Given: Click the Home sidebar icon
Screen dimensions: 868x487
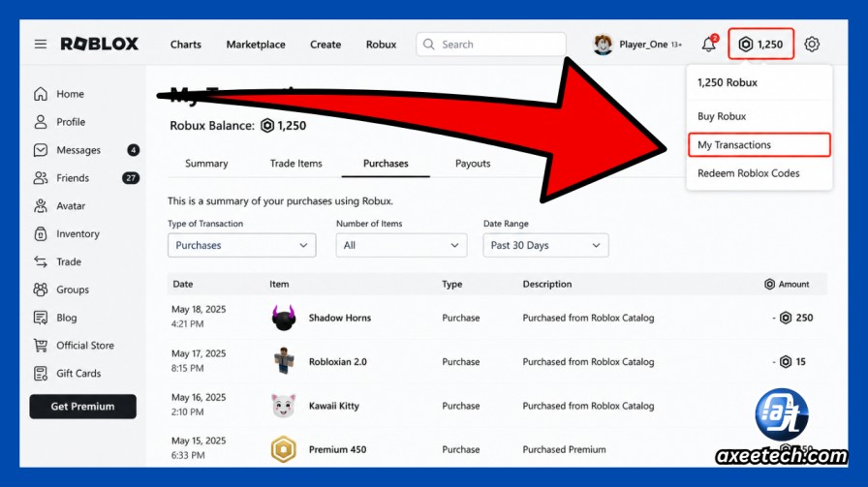Looking at the screenshot, I should click(x=41, y=94).
